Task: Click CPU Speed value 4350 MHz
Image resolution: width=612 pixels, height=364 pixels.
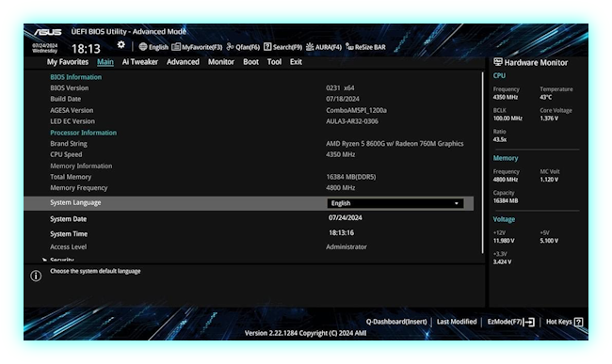Action: click(x=340, y=154)
